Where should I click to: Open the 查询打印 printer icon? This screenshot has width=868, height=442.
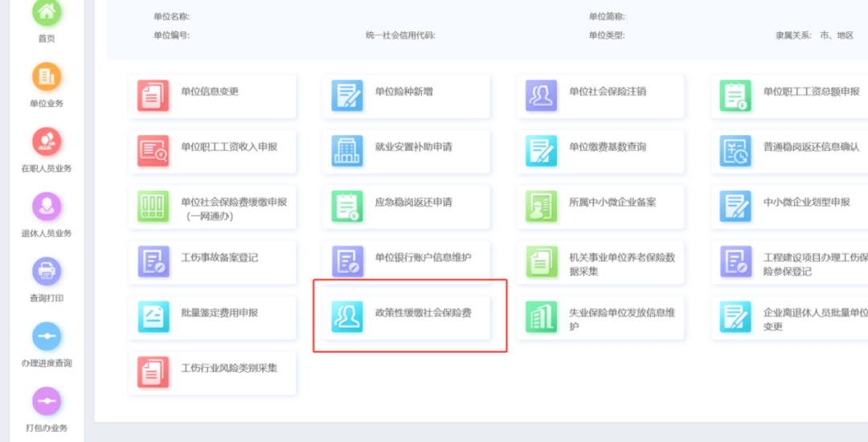click(47, 272)
